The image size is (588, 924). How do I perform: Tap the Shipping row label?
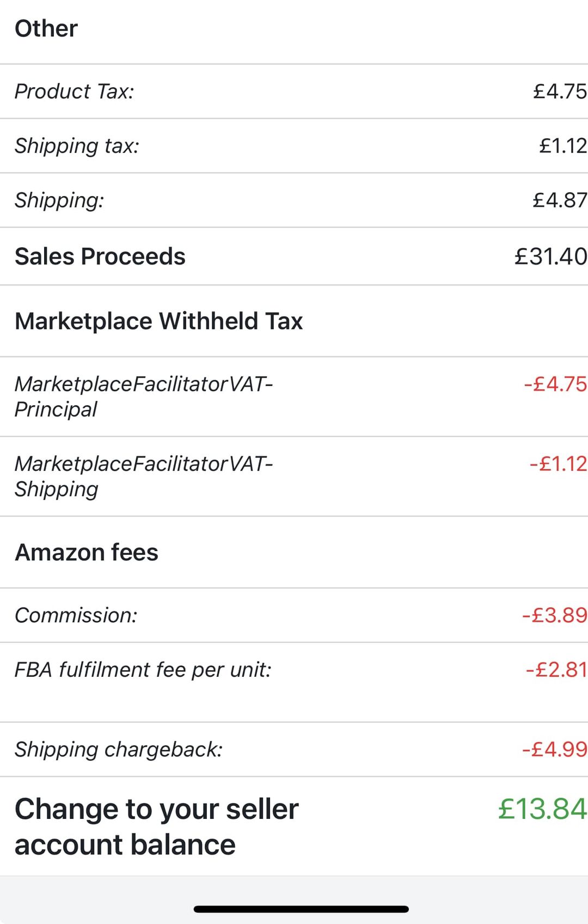tap(59, 200)
